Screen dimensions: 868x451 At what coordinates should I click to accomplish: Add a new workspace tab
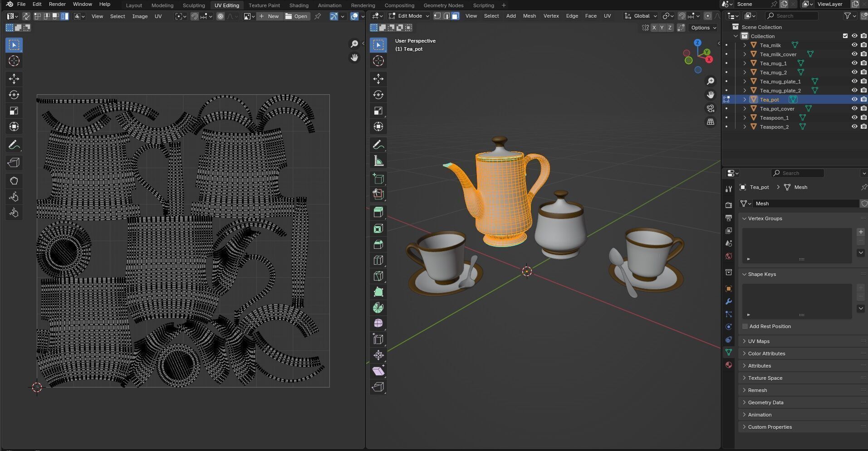click(504, 5)
